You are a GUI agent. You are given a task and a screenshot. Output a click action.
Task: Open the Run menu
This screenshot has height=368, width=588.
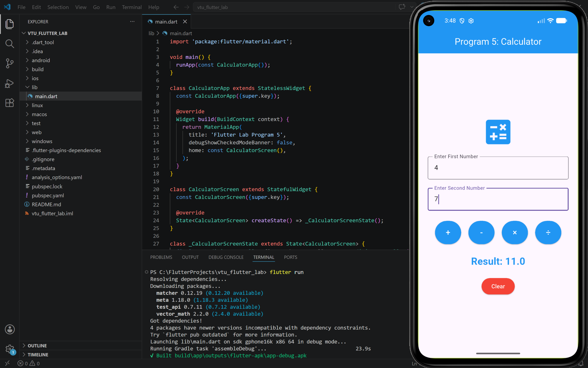pyautogui.click(x=111, y=7)
